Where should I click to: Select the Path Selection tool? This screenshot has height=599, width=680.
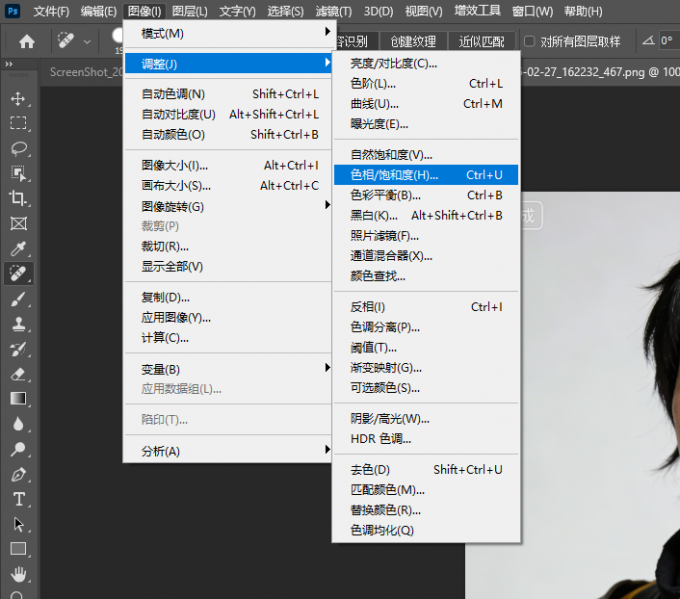18,524
